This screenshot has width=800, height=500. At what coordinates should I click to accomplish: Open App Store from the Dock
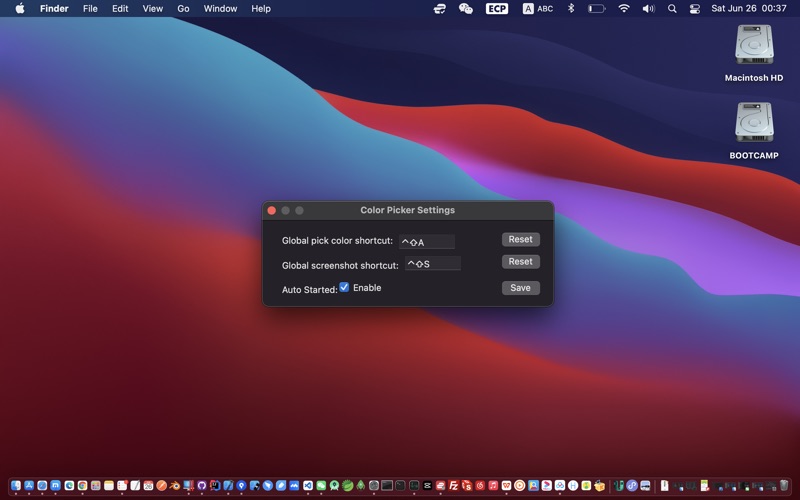[x=29, y=485]
